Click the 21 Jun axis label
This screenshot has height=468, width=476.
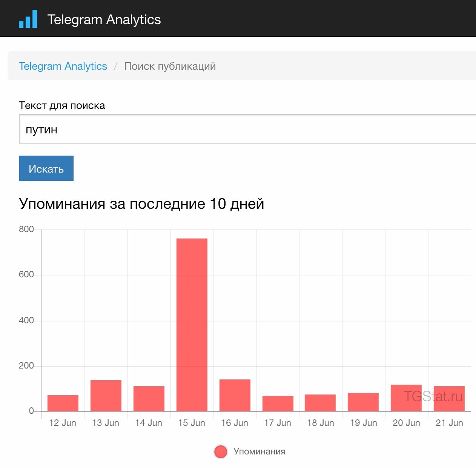point(450,423)
